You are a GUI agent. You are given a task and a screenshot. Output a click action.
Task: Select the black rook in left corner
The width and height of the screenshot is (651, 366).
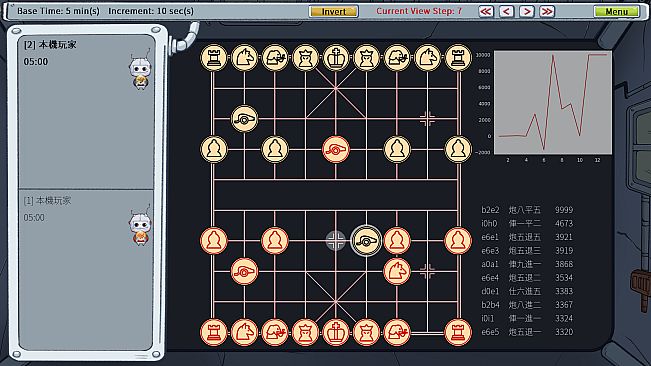click(x=213, y=57)
